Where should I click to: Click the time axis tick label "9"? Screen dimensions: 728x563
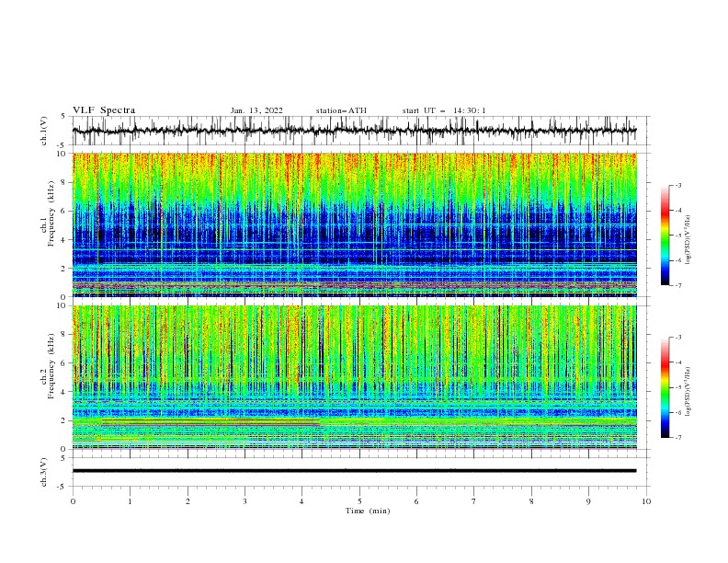(588, 501)
